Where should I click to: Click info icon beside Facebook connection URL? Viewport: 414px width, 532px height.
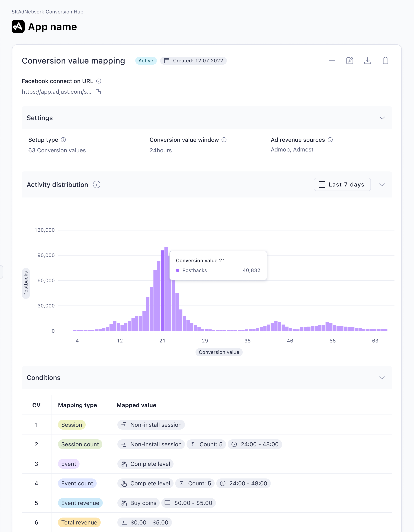[99, 81]
